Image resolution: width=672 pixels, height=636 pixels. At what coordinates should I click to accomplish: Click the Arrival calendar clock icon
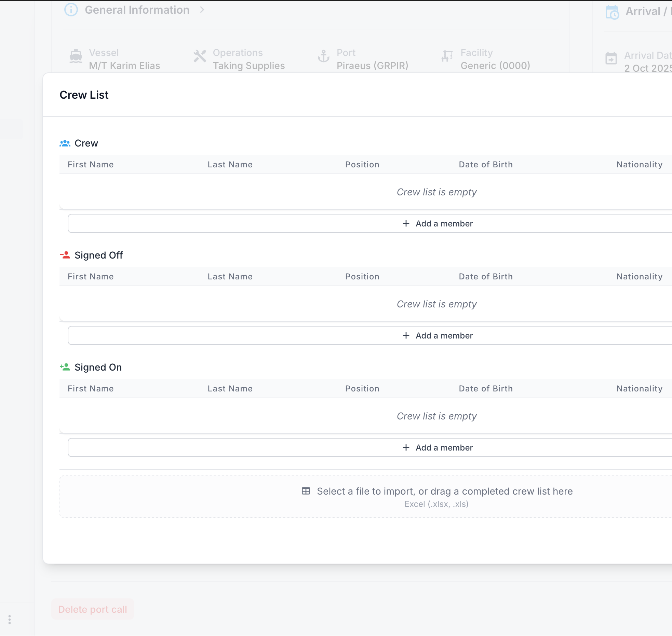coord(612,13)
